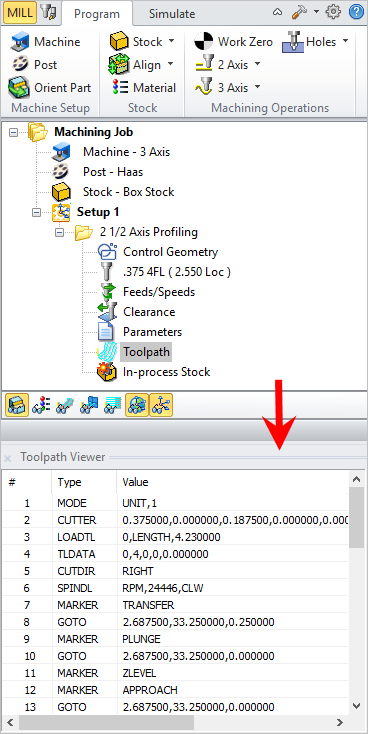This screenshot has height=734, width=368.
Task: Click the Orient Part button
Action: [x=50, y=88]
